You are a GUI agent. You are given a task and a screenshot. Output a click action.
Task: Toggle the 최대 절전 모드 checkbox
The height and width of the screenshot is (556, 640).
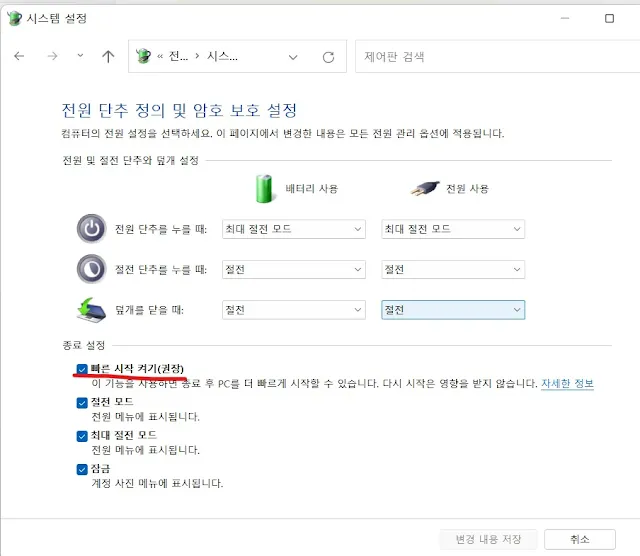tap(82, 436)
